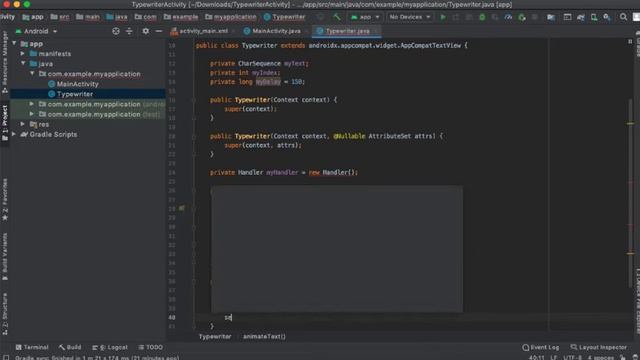640x360 pixels.
Task: Expand com.example.myapplication (test) package
Action: point(32,114)
